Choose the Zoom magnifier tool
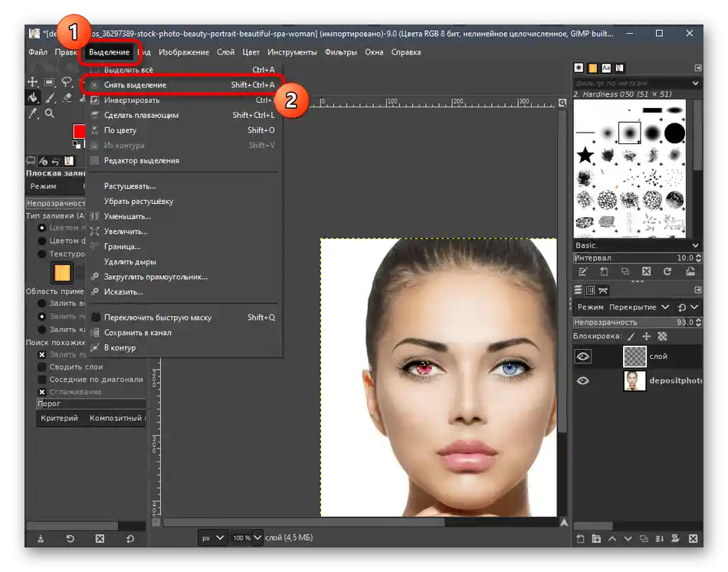The image size is (728, 572). coord(50,113)
